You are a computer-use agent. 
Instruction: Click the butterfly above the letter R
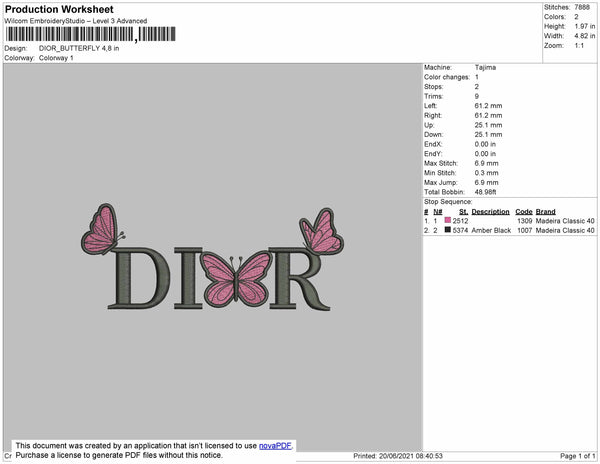(322, 231)
